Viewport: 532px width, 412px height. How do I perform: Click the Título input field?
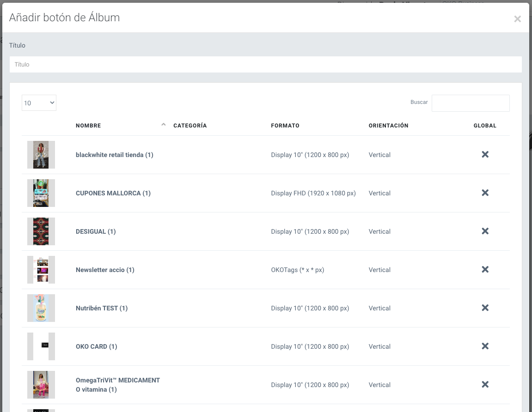(266, 64)
